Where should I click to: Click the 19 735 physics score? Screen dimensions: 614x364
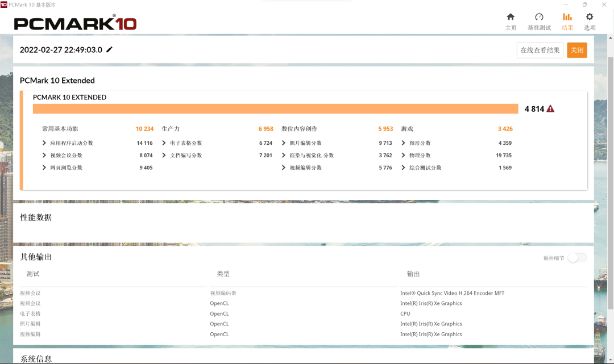[x=504, y=155]
